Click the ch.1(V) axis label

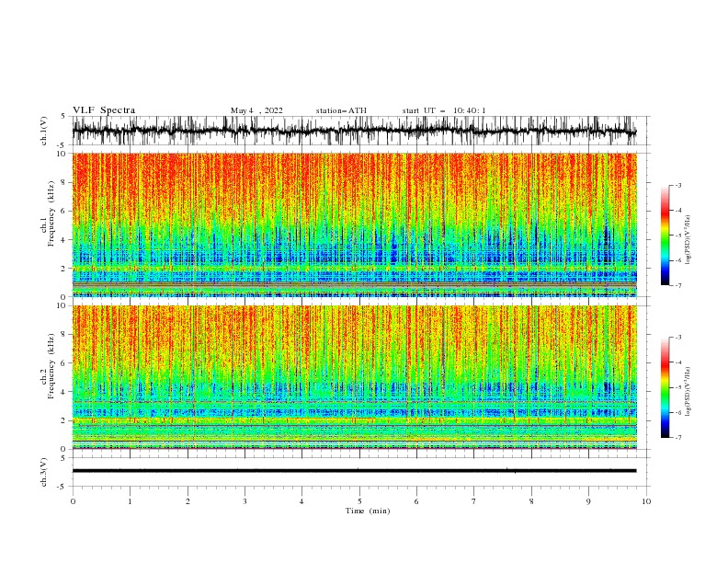tap(44, 131)
